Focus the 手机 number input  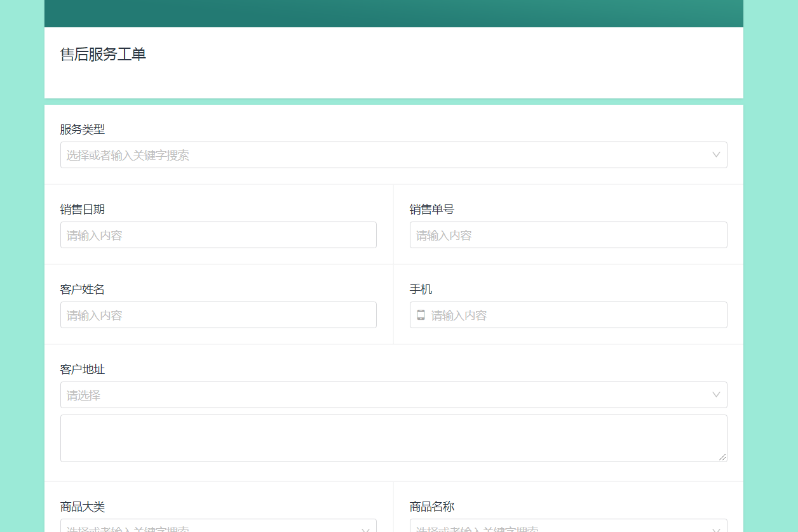569,315
